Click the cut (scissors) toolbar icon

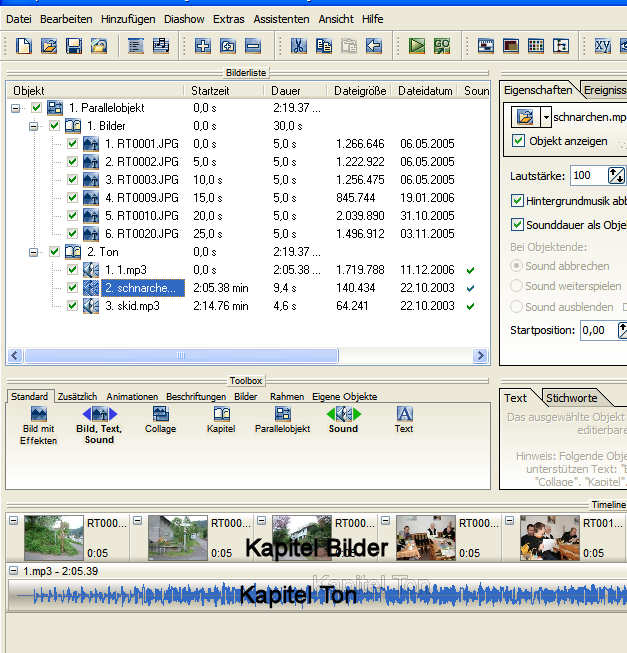298,46
